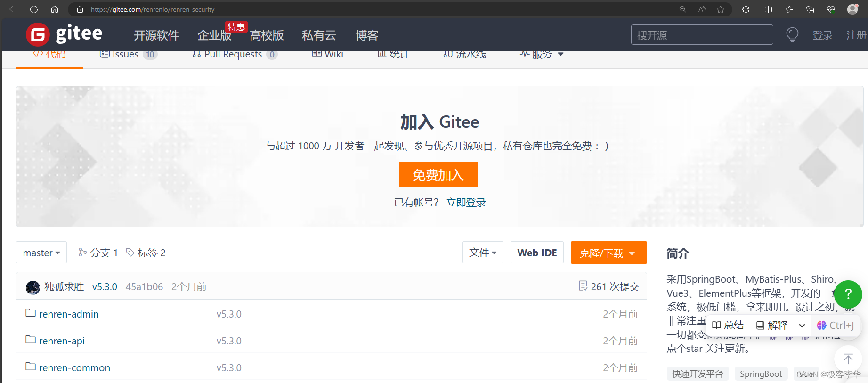The width and height of the screenshot is (868, 383).
Task: Open the master branch dropdown
Action: point(41,253)
